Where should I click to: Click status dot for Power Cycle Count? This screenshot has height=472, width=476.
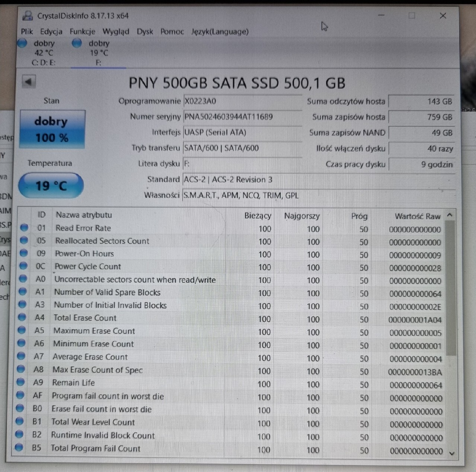click(23, 266)
